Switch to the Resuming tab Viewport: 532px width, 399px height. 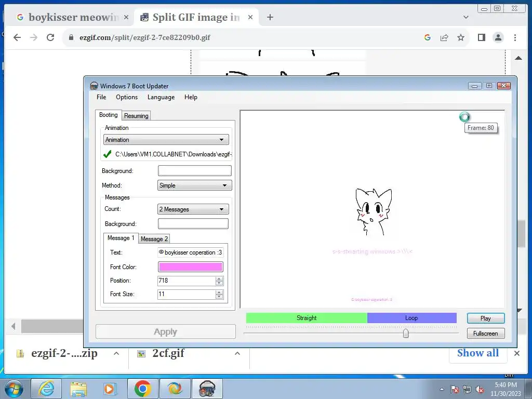click(136, 116)
